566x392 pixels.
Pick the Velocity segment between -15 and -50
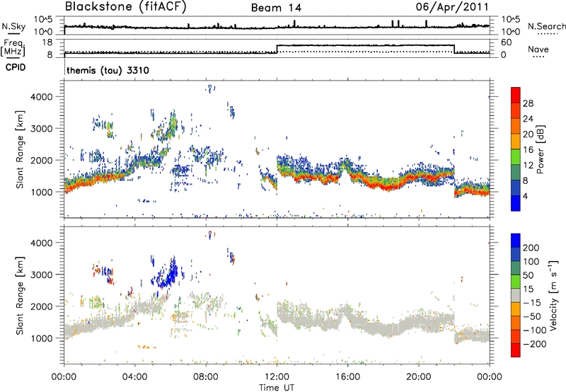(x=516, y=309)
